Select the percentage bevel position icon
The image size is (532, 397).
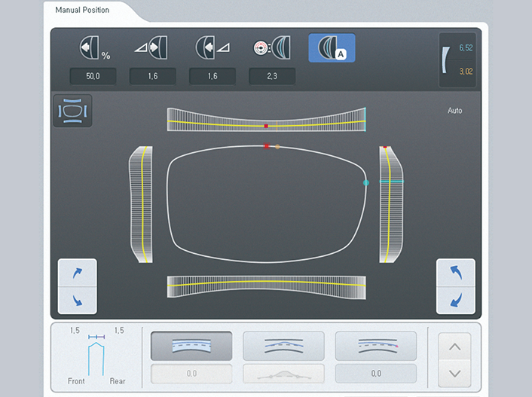click(x=94, y=48)
